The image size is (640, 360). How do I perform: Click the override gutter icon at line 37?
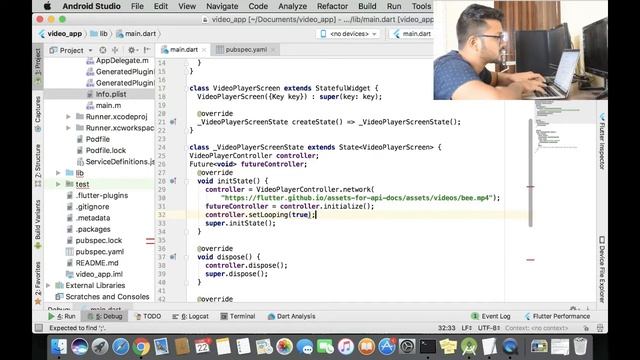(x=173, y=257)
